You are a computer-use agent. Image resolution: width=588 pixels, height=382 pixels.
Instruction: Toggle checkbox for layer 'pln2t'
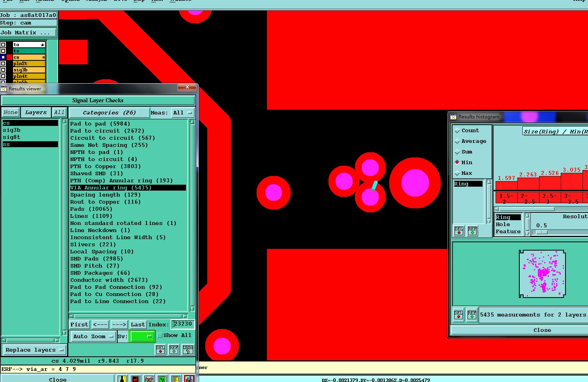(x=3, y=64)
